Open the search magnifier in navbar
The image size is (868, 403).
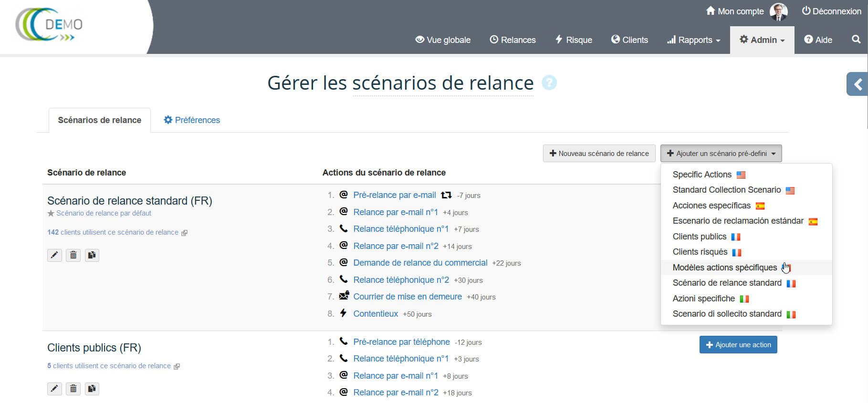pyautogui.click(x=856, y=40)
